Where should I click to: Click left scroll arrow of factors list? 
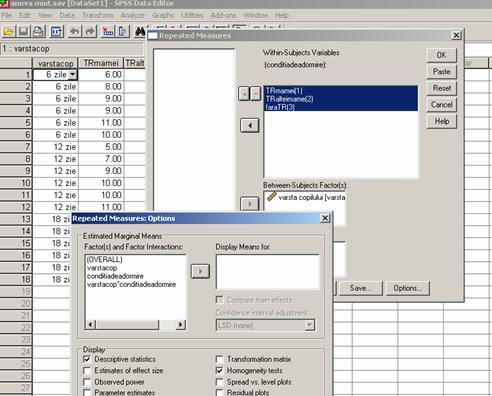coord(90,324)
